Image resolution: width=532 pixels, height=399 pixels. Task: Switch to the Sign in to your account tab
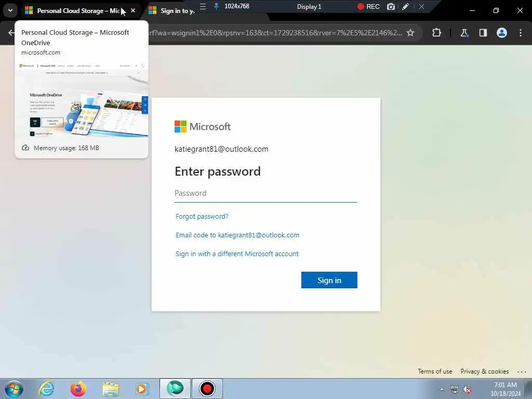point(172,11)
